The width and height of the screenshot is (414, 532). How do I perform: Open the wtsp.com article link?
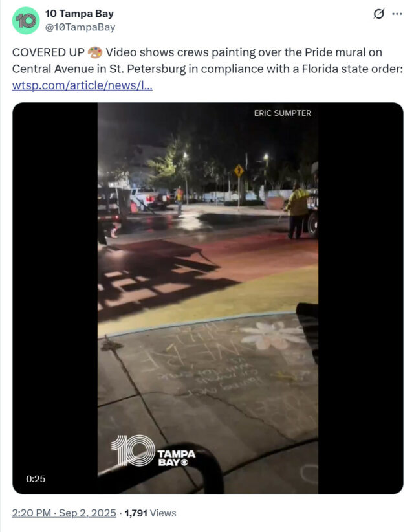point(82,85)
